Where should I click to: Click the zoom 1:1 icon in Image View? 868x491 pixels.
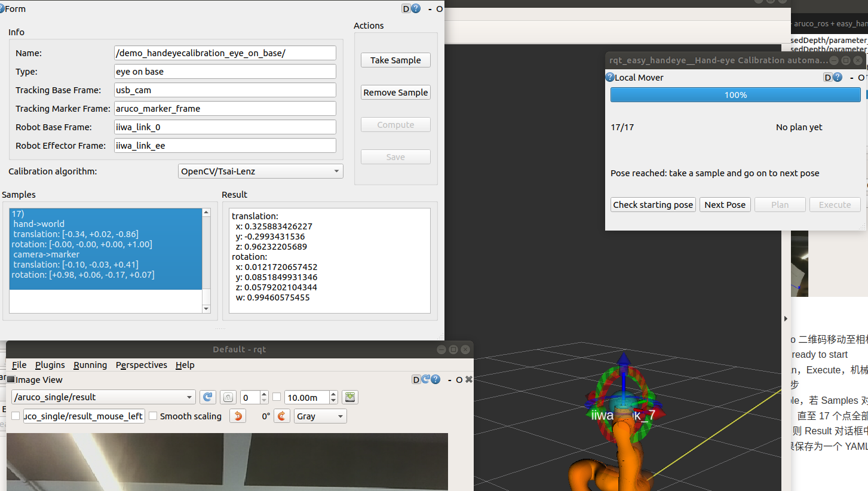(x=228, y=397)
